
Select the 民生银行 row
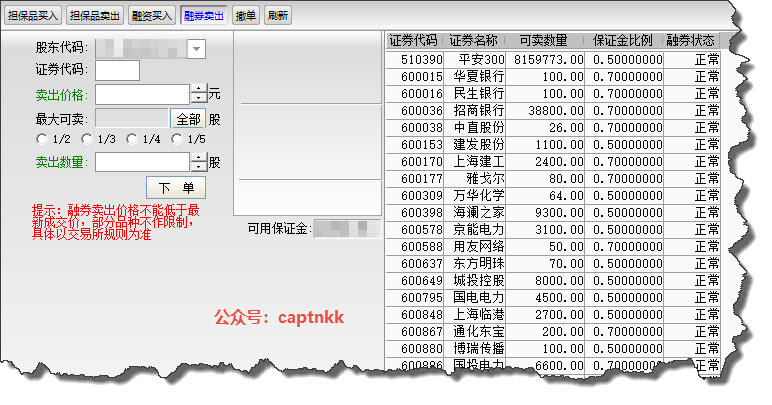pyautogui.click(x=553, y=93)
